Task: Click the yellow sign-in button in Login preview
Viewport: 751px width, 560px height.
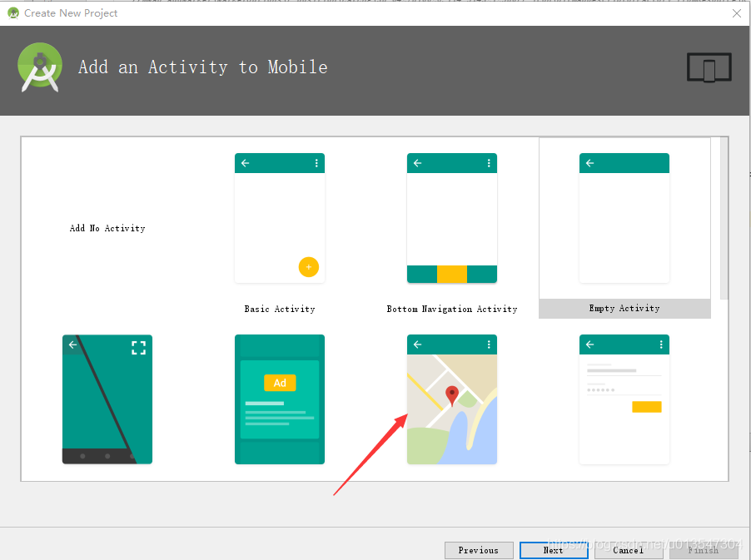Action: [x=647, y=407]
